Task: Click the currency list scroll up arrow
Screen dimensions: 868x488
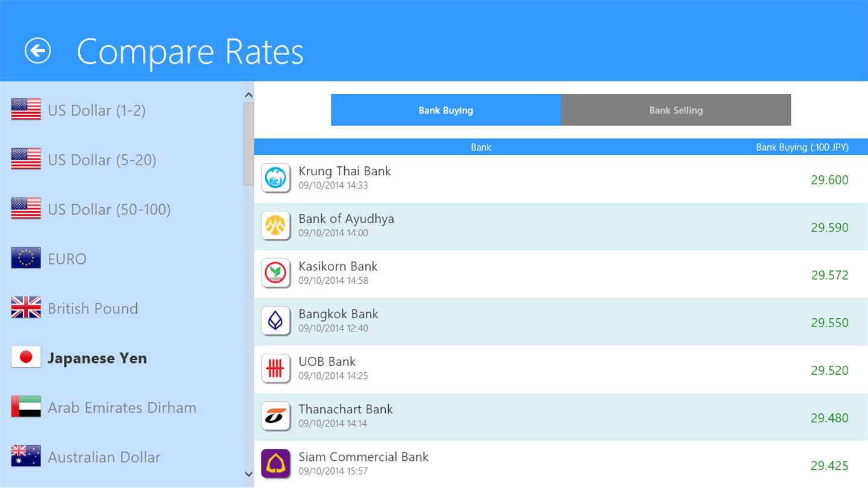Action: (x=248, y=95)
